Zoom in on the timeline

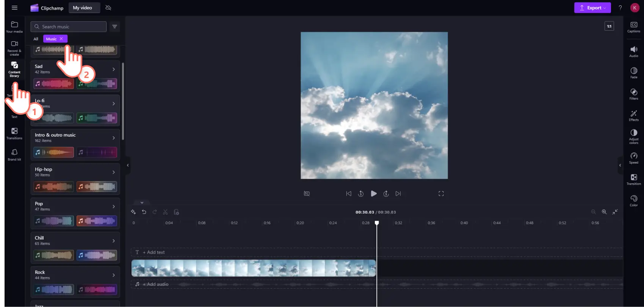pos(604,212)
